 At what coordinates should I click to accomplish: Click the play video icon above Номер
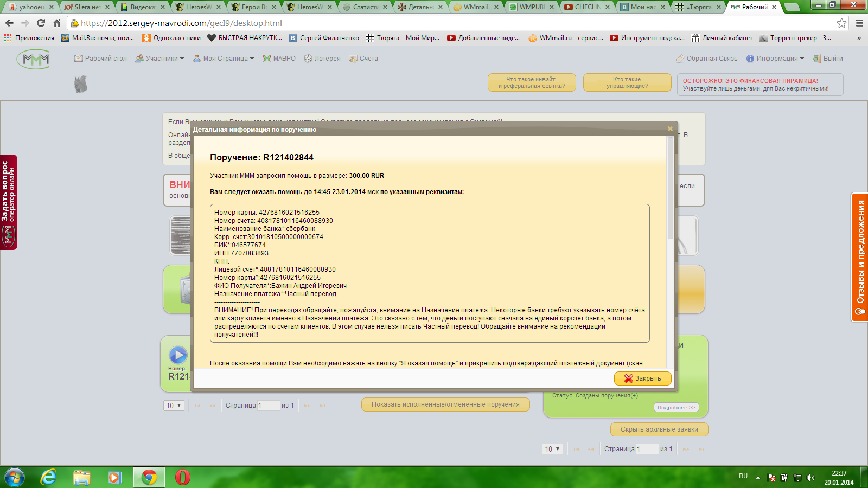pyautogui.click(x=178, y=356)
